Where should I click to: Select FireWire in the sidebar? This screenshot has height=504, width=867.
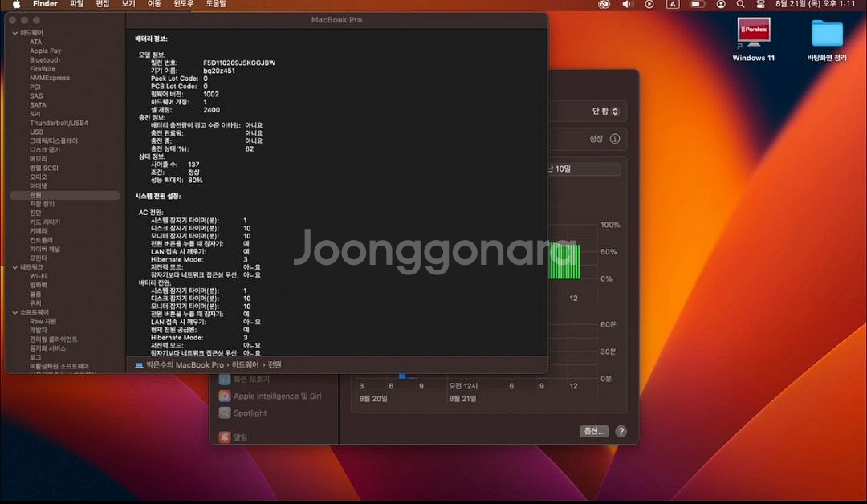click(x=43, y=69)
